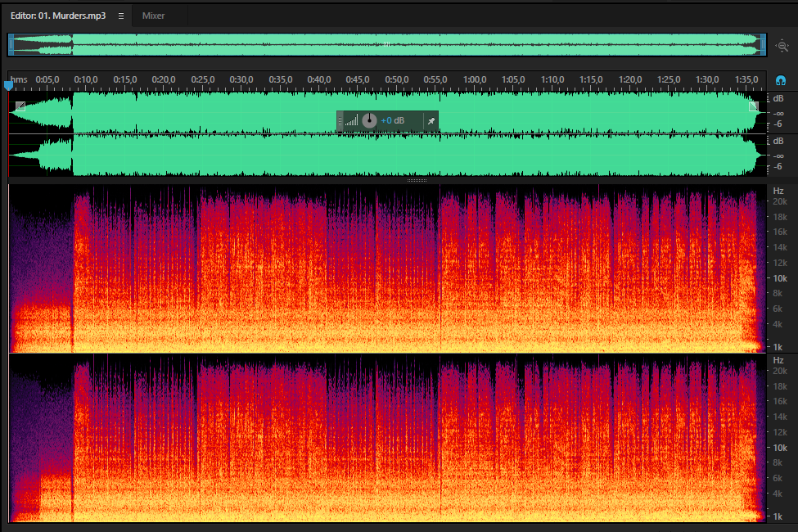Click 1:35,0 on the time ruler
The image size is (798, 532).
[746, 80]
